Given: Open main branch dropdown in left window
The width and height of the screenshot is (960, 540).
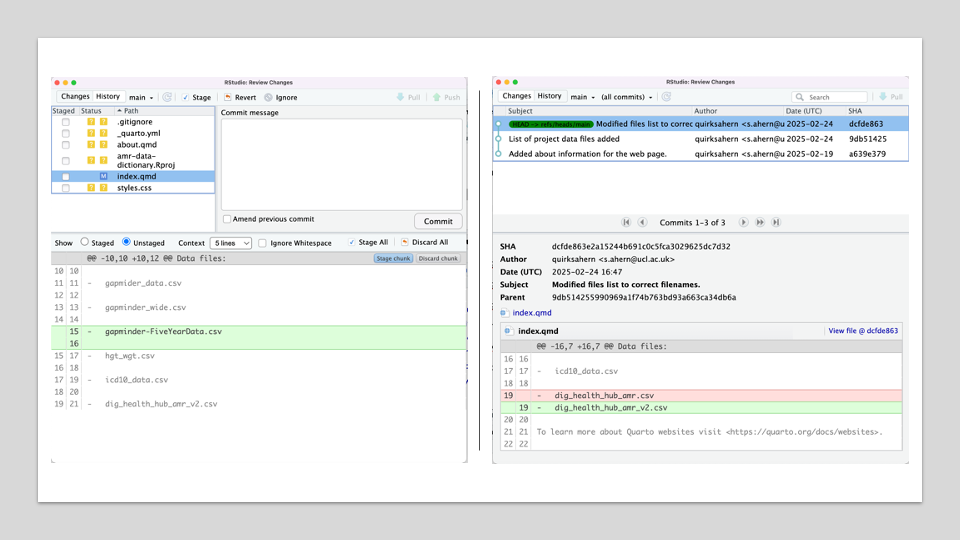Looking at the screenshot, I should click(141, 97).
